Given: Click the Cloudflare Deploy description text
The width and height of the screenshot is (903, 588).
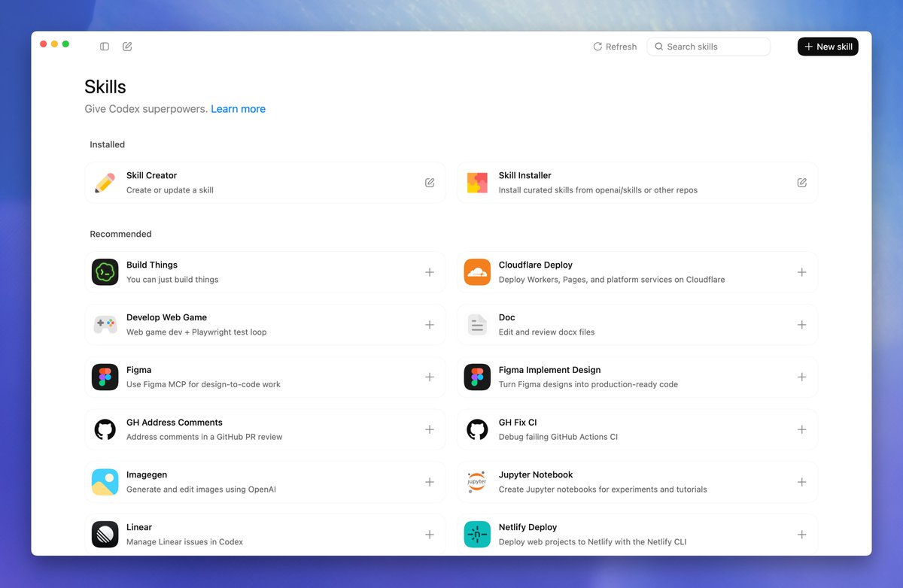Looking at the screenshot, I should pos(612,280).
